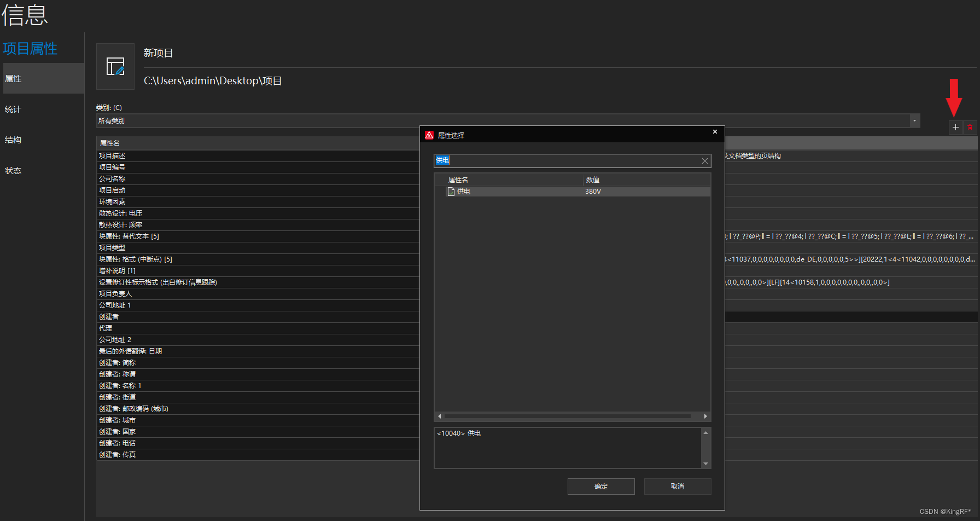
Task: Switch to the 统计 tab
Action: 13,109
